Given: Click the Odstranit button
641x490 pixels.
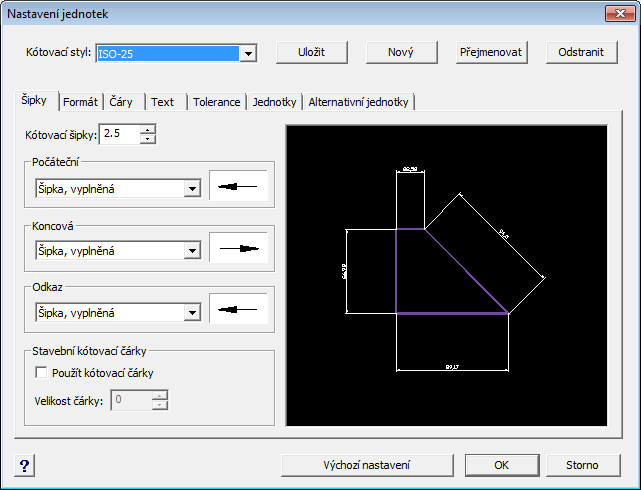Looking at the screenshot, I should pyautogui.click(x=581, y=52).
